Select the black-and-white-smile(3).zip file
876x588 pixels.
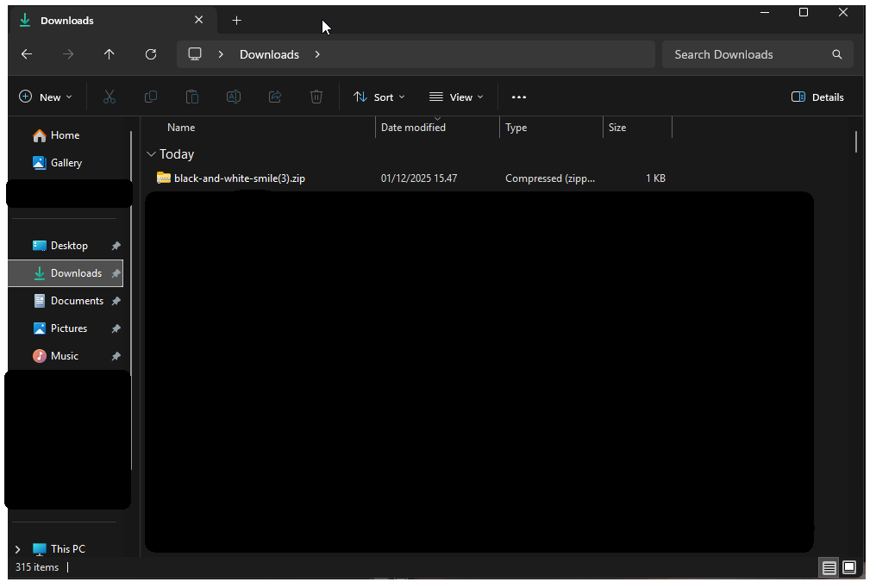point(239,178)
